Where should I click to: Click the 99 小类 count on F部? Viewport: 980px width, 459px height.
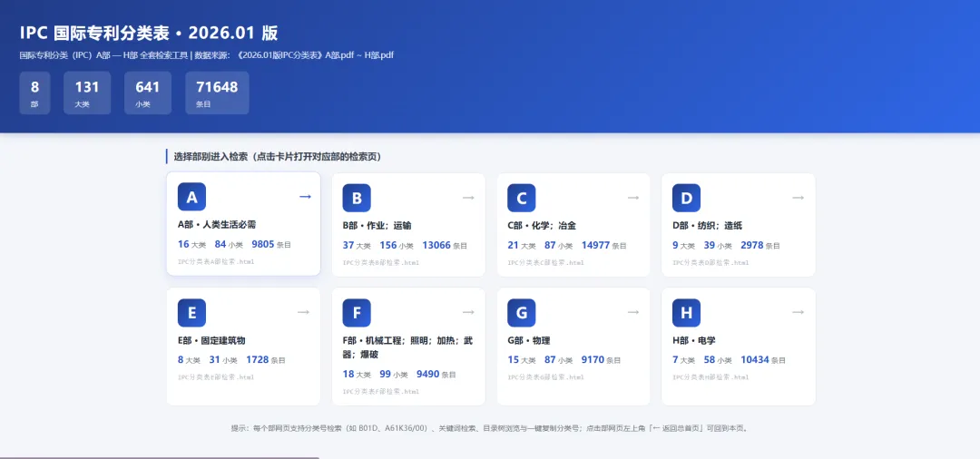tap(394, 374)
